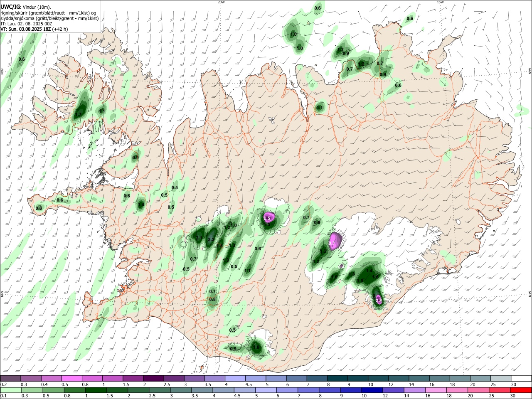Select the pink rain swatch between 18 and 20
This screenshot has width=532, height=399.
(457, 390)
